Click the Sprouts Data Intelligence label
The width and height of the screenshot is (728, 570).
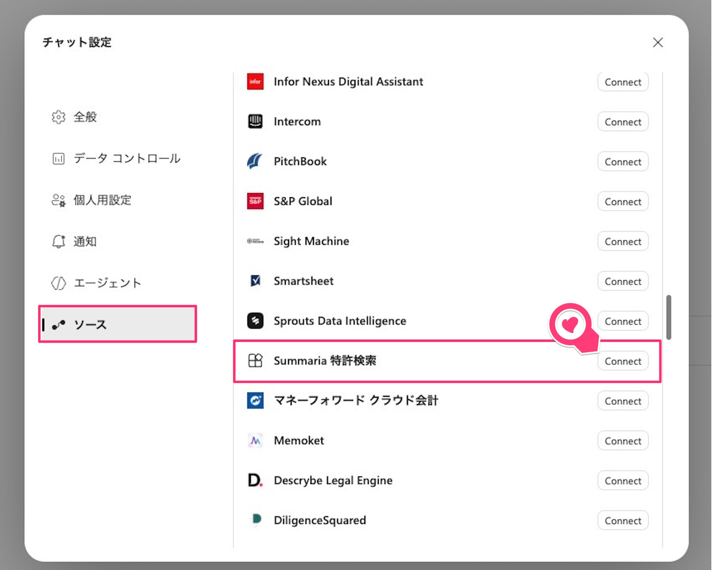click(x=340, y=320)
